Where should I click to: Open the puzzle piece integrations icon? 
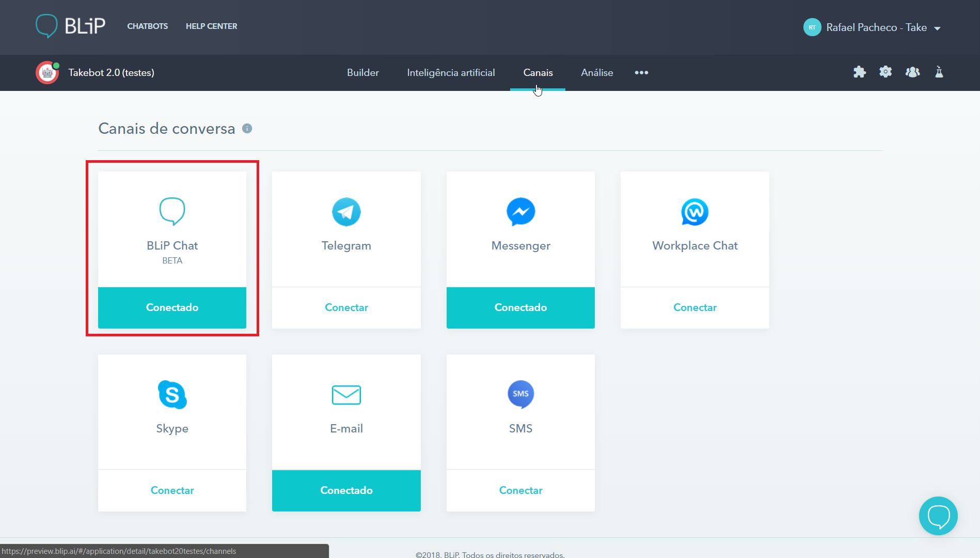[x=859, y=72]
